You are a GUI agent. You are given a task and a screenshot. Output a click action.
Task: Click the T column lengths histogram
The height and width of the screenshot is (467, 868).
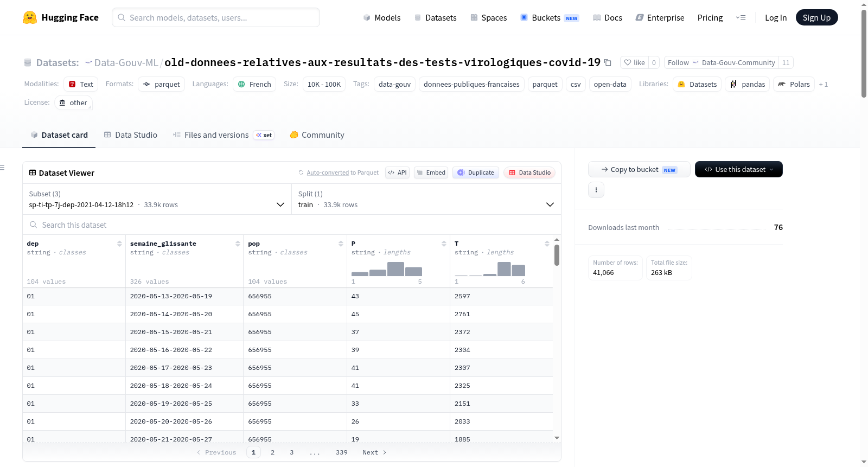[490, 269]
